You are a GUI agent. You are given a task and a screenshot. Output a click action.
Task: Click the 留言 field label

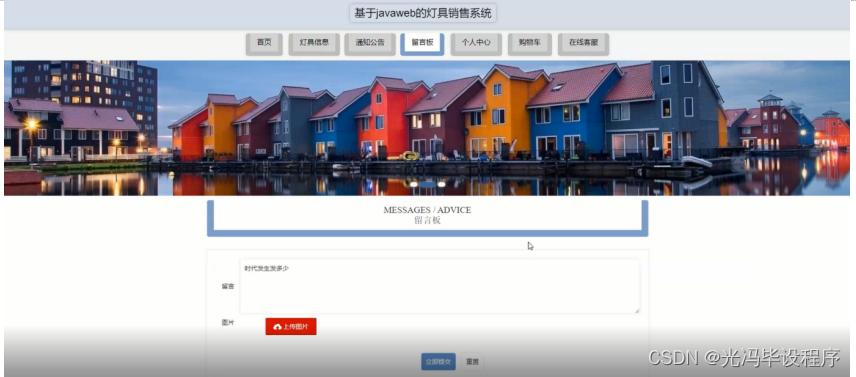[228, 286]
